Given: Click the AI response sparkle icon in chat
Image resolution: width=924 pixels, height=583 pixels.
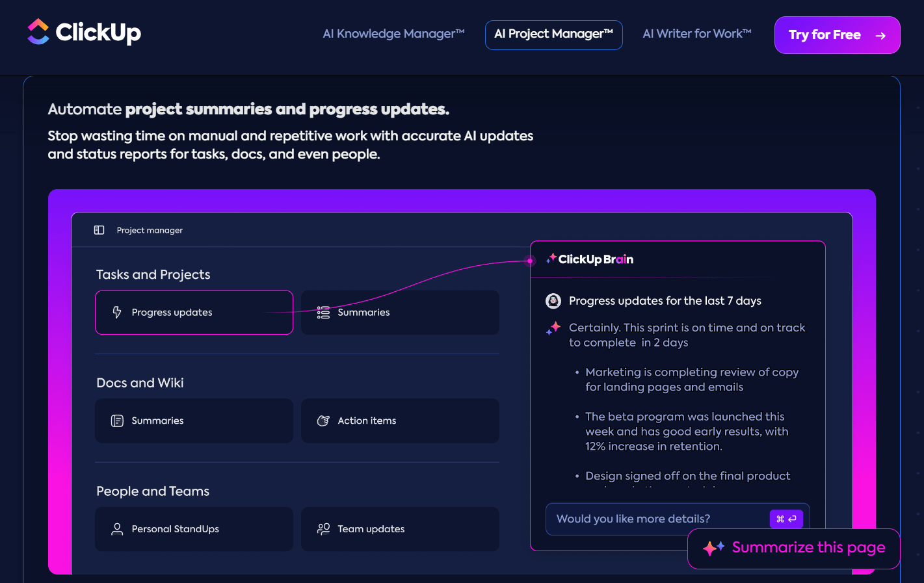Looking at the screenshot, I should (553, 329).
